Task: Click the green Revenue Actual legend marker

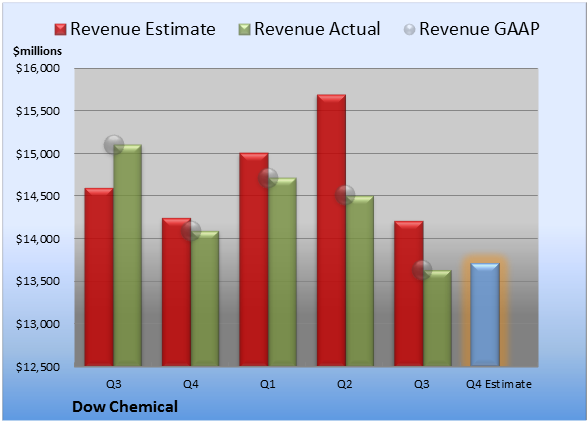Action: 244,30
